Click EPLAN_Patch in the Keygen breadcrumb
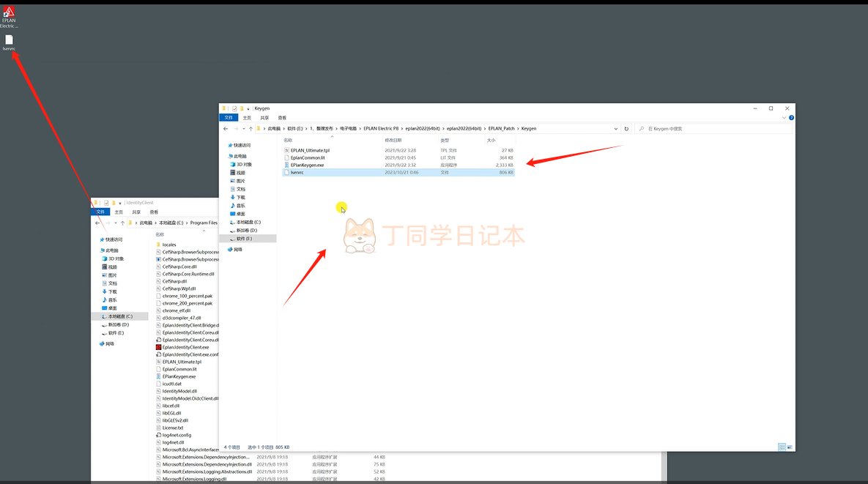868x484 pixels. click(501, 128)
